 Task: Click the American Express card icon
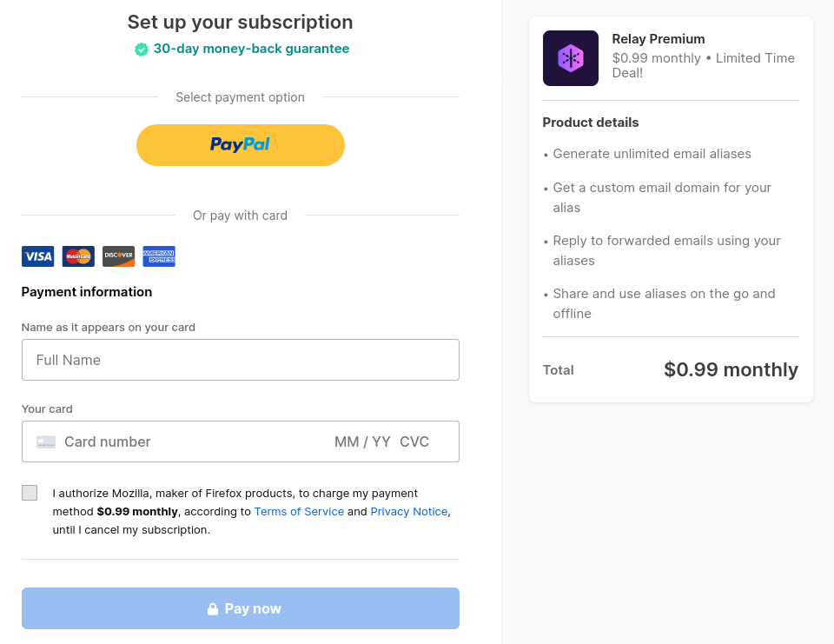(159, 256)
